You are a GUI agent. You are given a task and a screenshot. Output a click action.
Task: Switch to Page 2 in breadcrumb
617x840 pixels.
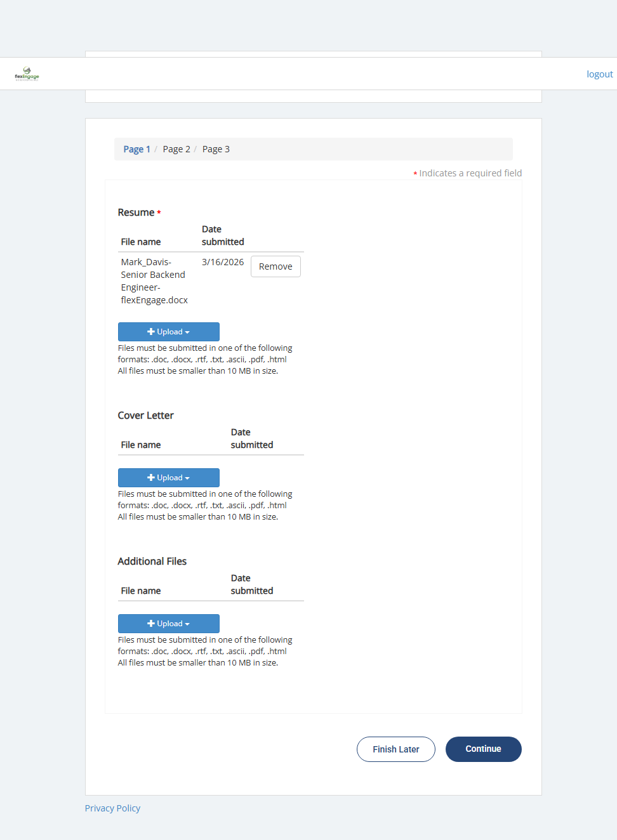tap(176, 149)
